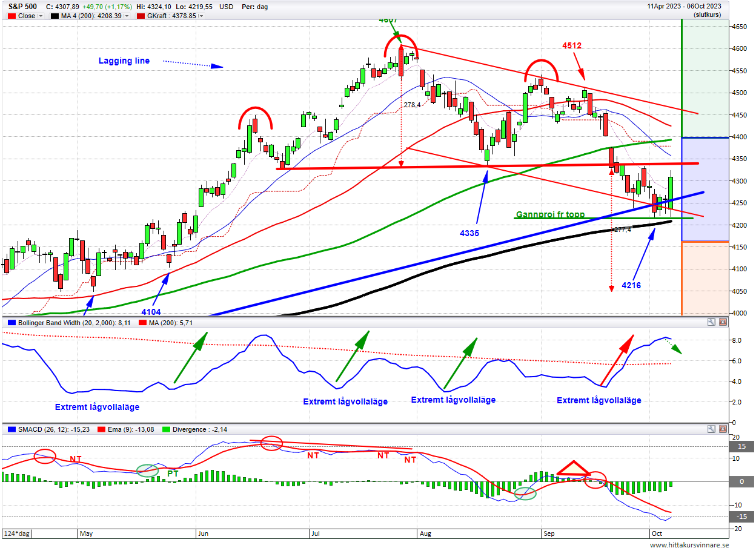The width and height of the screenshot is (756, 548).
Task: Click the Jun label on time axis
Action: (203, 534)
